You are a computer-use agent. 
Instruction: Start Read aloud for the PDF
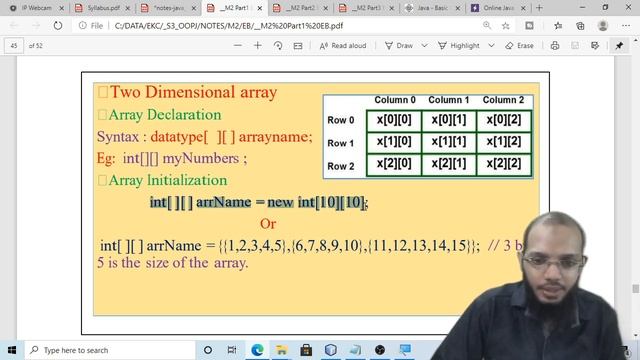pyautogui.click(x=343, y=46)
